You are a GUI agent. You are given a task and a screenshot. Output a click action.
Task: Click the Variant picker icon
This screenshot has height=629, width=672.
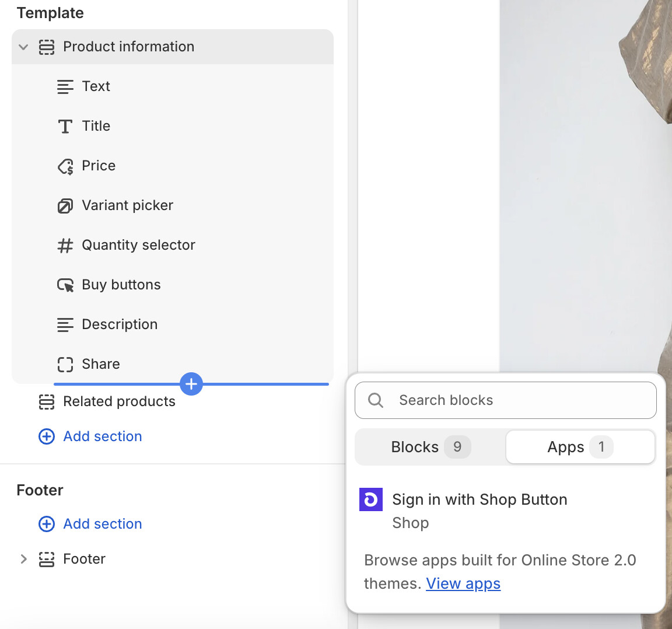pos(65,206)
